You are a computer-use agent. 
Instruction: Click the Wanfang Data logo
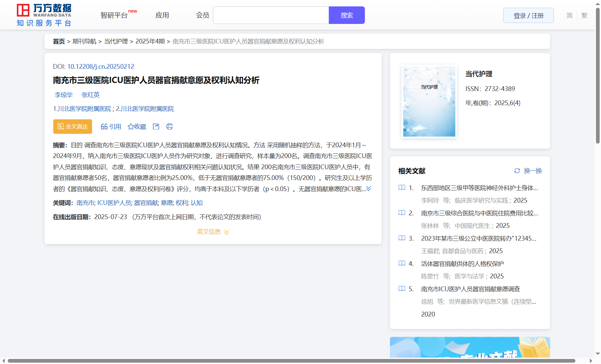(44, 15)
